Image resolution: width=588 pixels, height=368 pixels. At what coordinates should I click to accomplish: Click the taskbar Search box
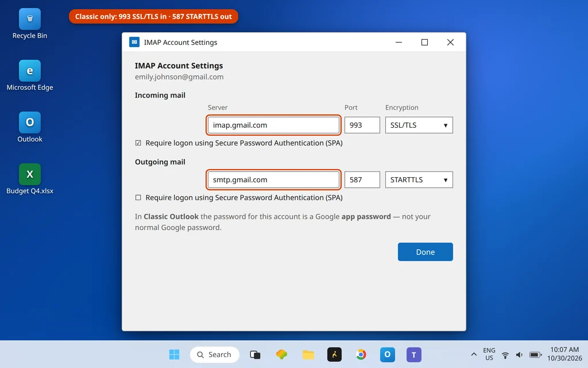point(215,354)
